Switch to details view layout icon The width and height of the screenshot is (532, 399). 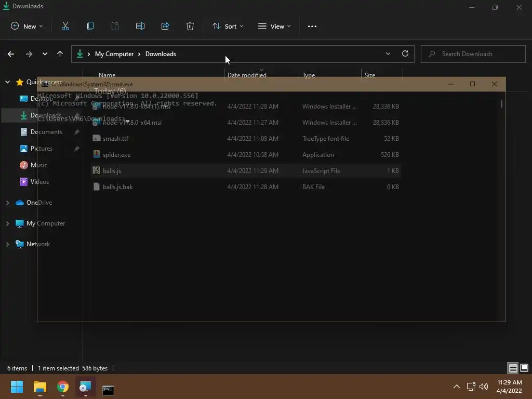pyautogui.click(x=513, y=368)
